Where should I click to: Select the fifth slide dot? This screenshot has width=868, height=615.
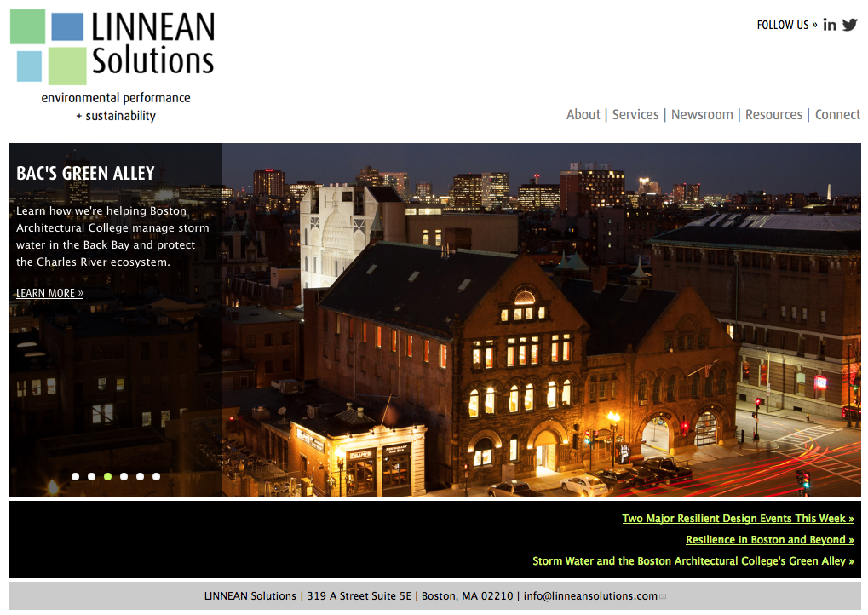(x=140, y=477)
